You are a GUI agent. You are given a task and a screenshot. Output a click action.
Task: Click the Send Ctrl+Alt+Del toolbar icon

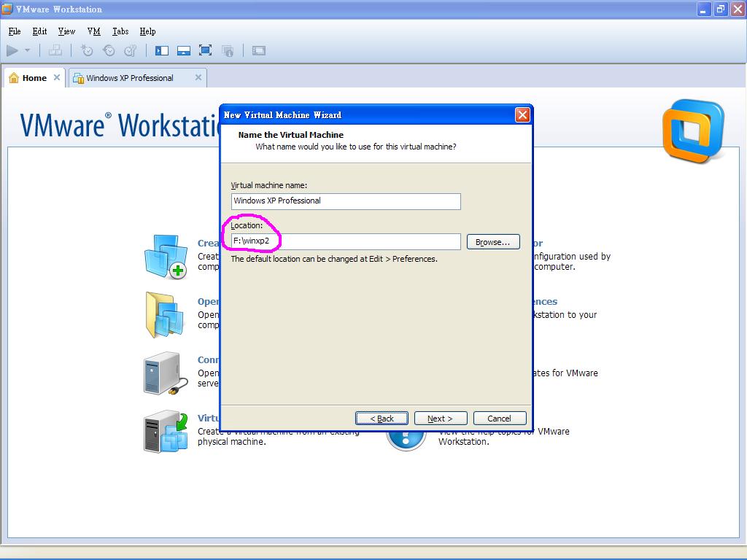(55, 50)
